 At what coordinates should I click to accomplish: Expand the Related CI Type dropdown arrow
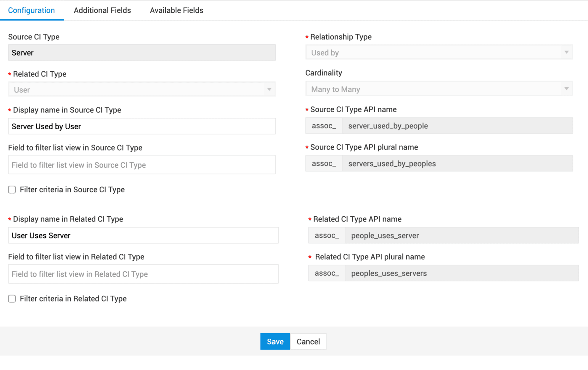(x=269, y=89)
